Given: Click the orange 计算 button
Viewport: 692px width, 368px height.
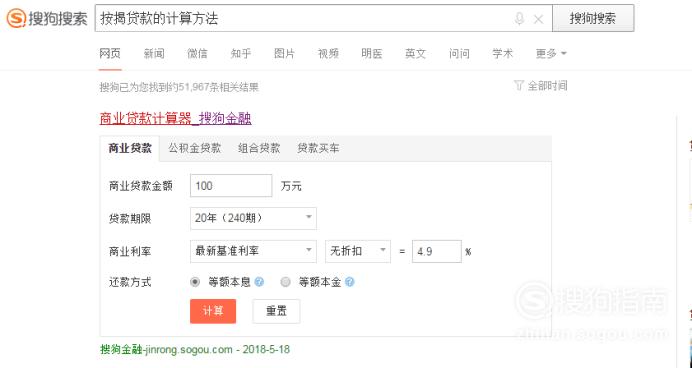Looking at the screenshot, I should point(213,311).
